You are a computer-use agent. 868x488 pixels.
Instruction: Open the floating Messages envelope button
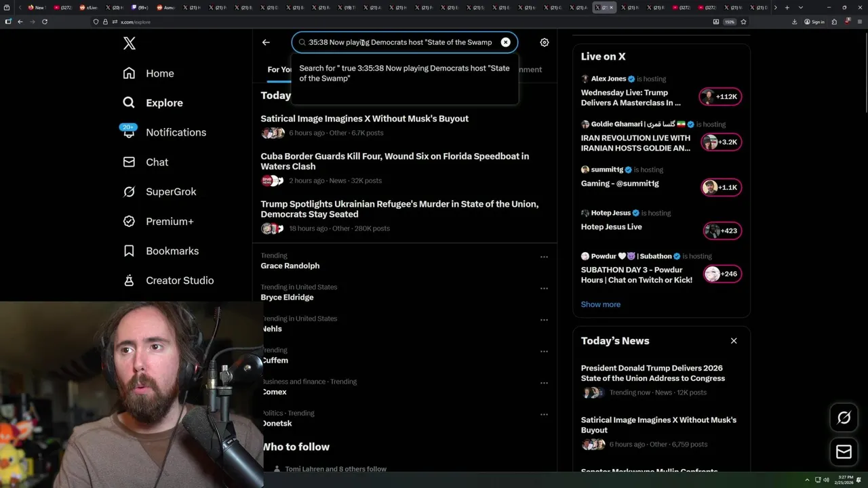pos(844,452)
